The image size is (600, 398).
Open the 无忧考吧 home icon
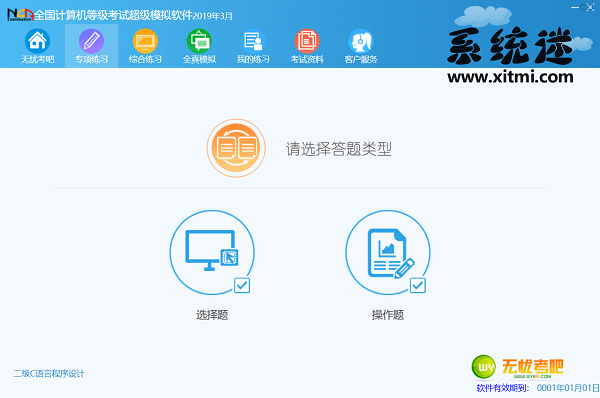pyautogui.click(x=37, y=41)
